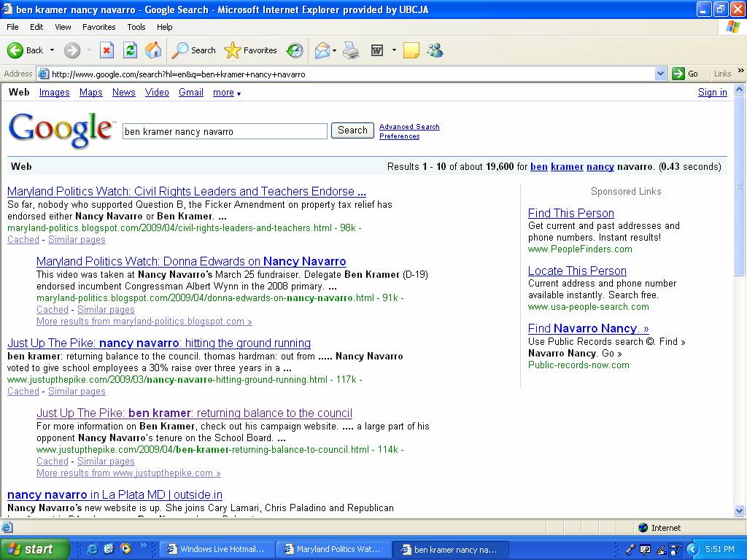The image size is (747, 560).
Task: Open the Gmail link
Action: tap(190, 93)
